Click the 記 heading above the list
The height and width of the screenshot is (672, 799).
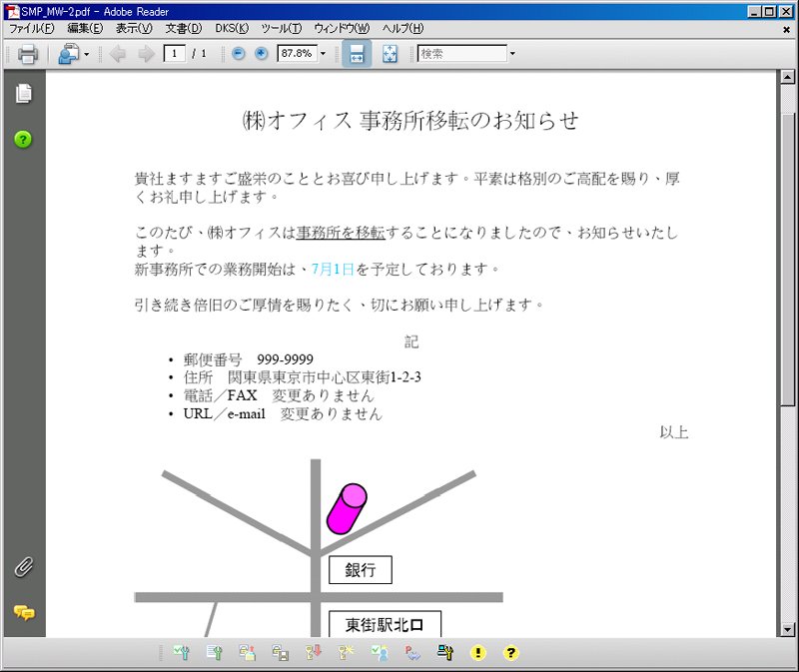tap(411, 341)
